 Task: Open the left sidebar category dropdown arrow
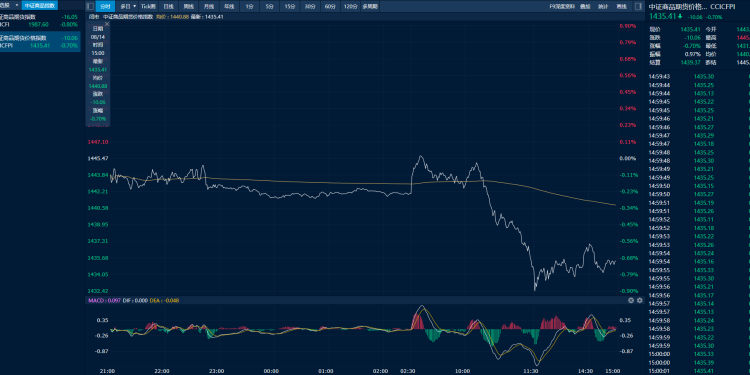(17, 5)
